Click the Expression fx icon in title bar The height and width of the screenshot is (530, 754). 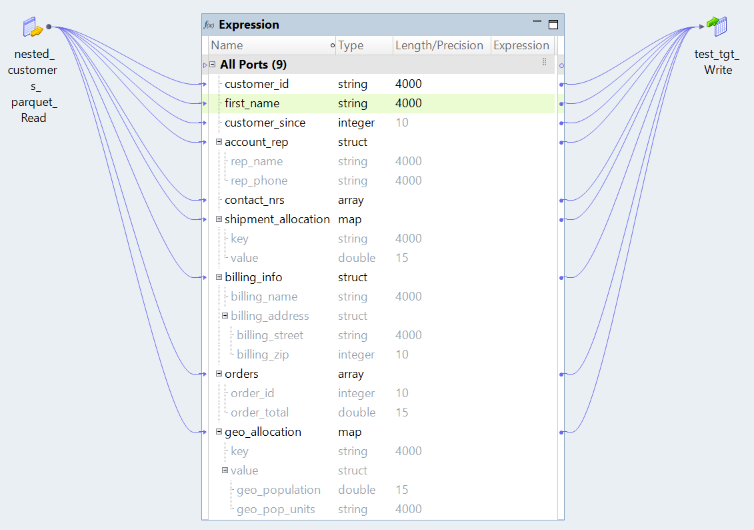tap(209, 25)
